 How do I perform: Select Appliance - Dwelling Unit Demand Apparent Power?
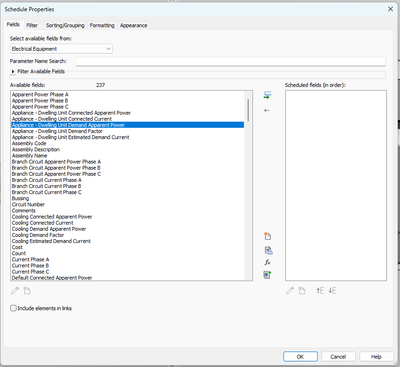[128, 125]
